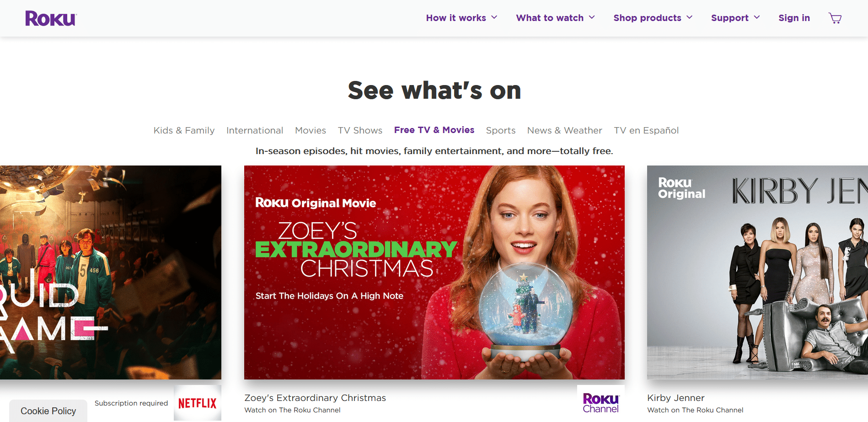
Task: Go to the Roku home logo
Action: tap(51, 19)
